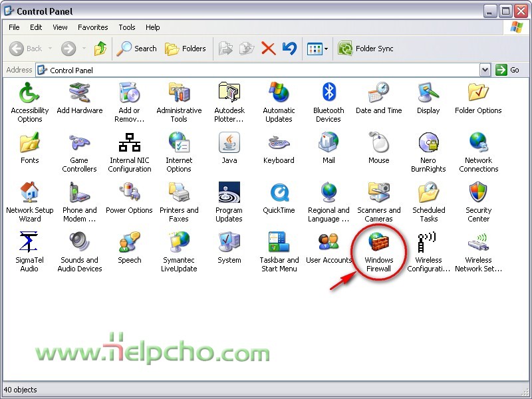Screen dimensions: 532x399
Task: Click the blue Undo toolbar icon
Action: [289, 49]
